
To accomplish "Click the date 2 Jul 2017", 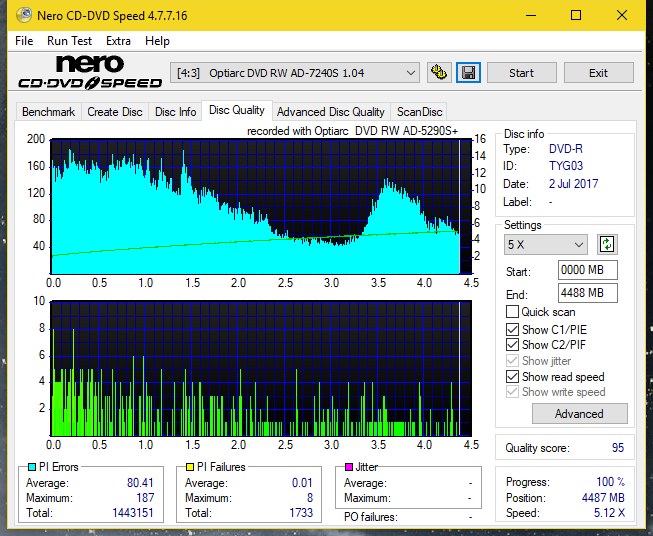I will coord(573,184).
